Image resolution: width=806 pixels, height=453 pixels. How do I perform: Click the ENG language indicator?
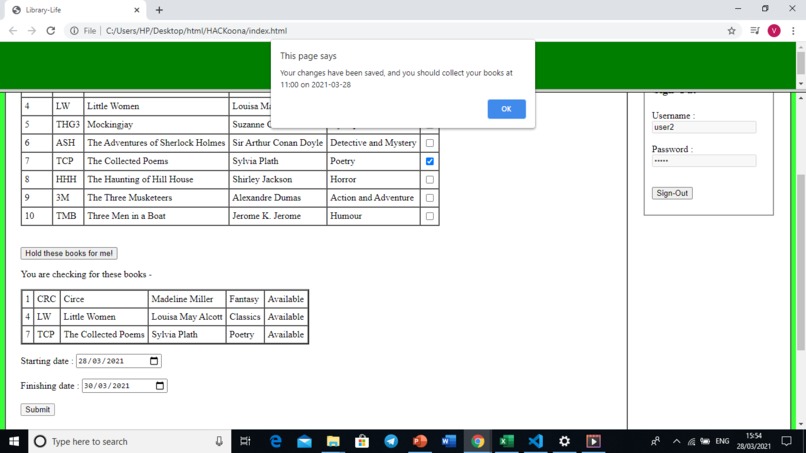(722, 441)
